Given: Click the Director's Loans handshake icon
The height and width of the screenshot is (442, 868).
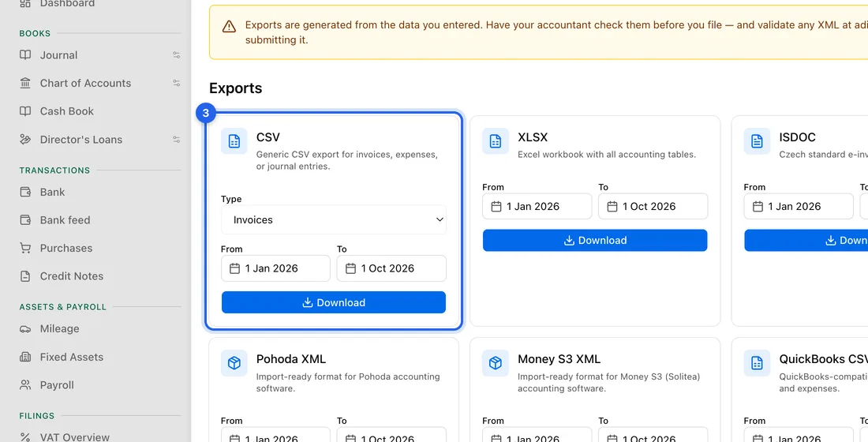Looking at the screenshot, I should point(25,140).
